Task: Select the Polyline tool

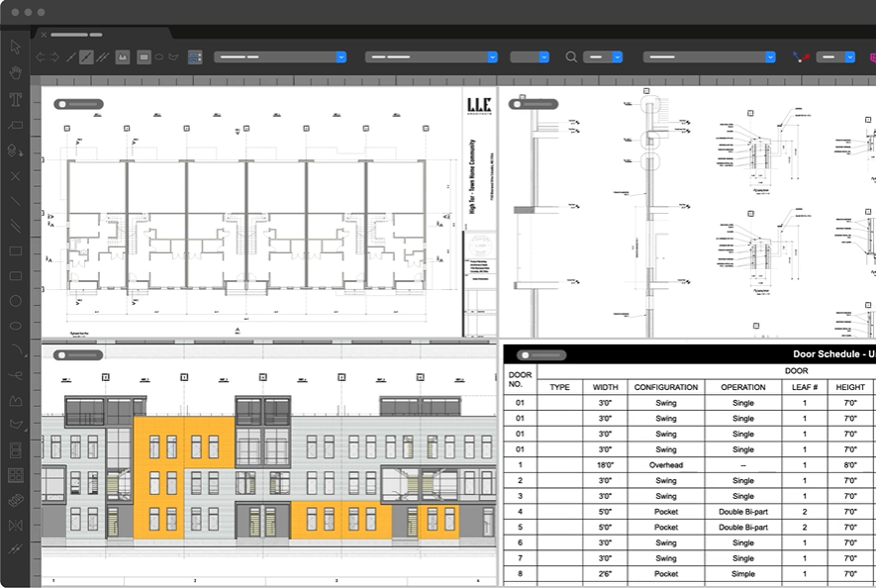Action: click(15, 400)
